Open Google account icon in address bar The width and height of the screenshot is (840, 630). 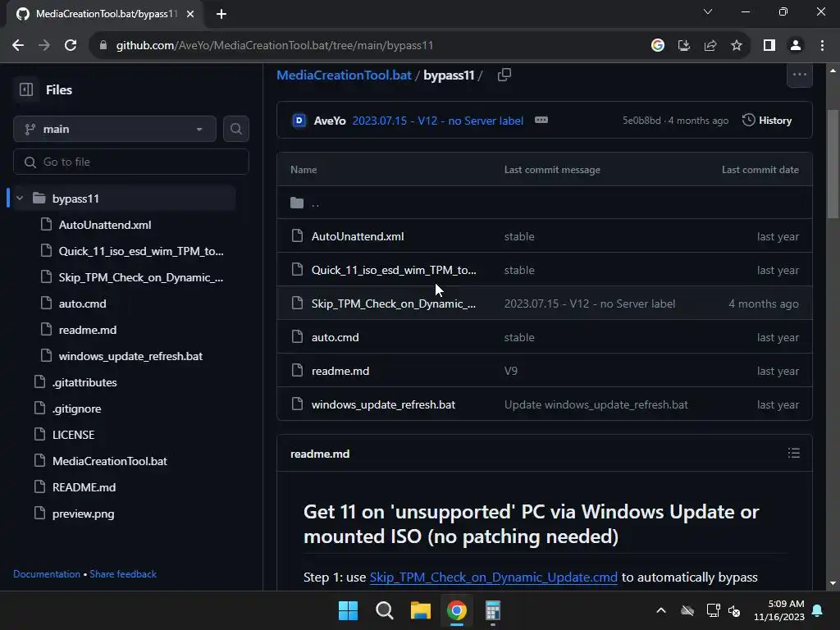coord(657,46)
